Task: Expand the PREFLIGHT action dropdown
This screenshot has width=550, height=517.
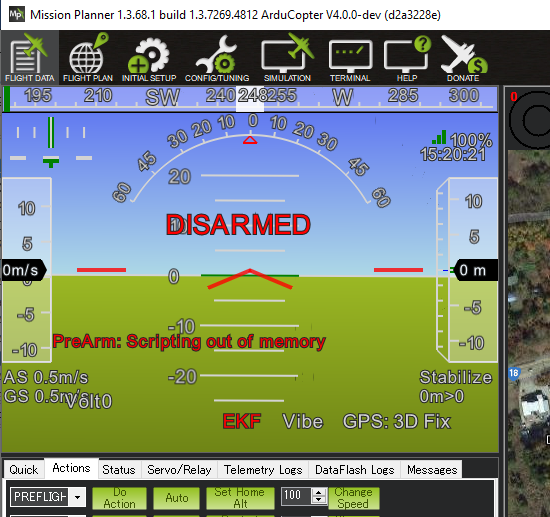Action: (x=78, y=497)
